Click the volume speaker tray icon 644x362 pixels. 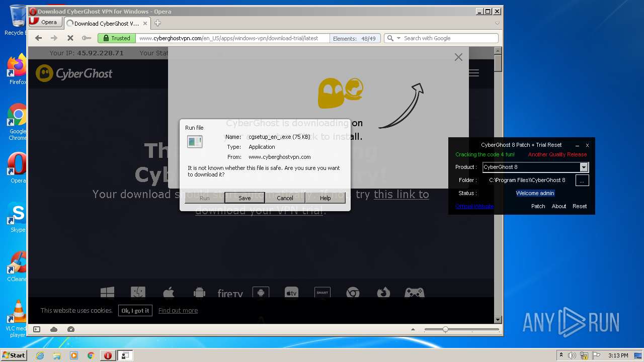coord(572,355)
